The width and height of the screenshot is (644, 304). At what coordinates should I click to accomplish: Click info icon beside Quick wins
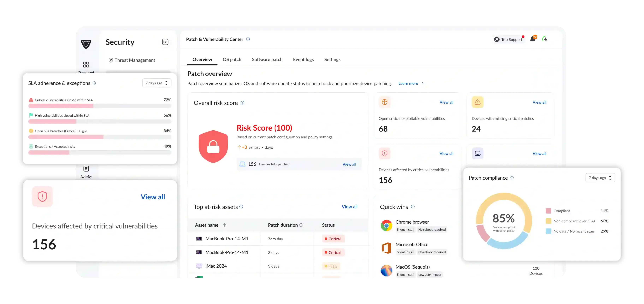tap(413, 207)
